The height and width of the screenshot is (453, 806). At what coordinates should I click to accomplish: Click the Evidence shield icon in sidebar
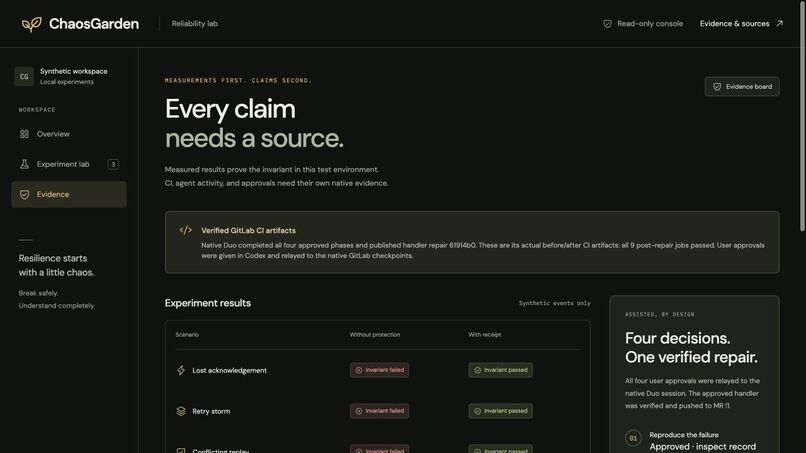pos(24,194)
